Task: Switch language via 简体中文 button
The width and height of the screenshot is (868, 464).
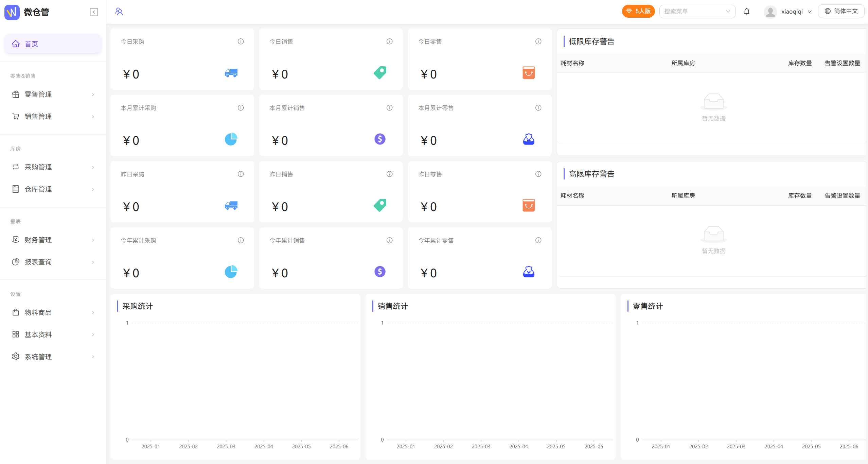Action: pyautogui.click(x=841, y=11)
